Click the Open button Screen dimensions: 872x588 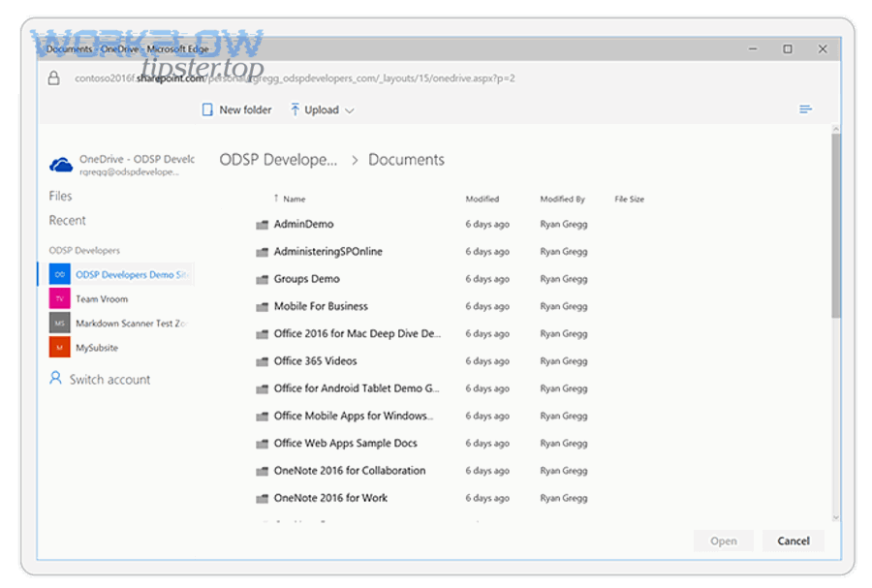click(723, 541)
